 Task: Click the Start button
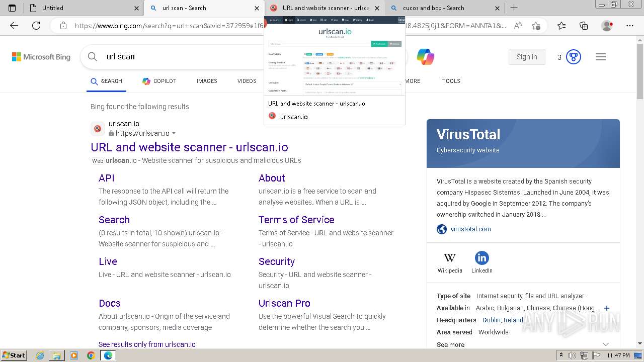coord(14,355)
